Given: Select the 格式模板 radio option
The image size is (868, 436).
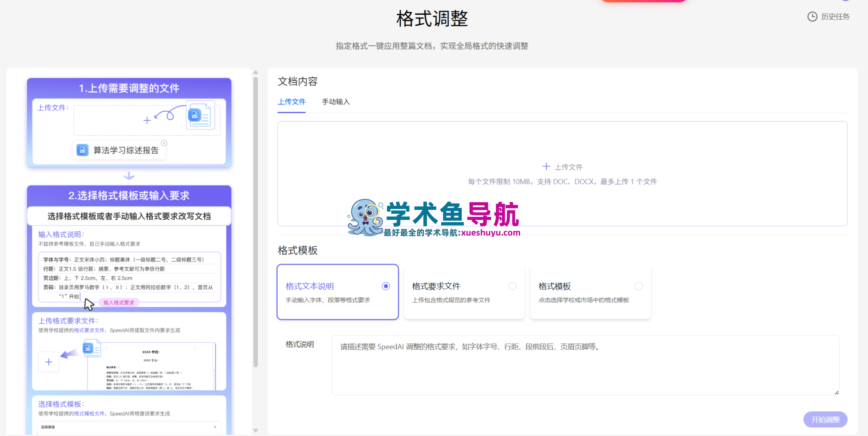Looking at the screenshot, I should (x=638, y=286).
